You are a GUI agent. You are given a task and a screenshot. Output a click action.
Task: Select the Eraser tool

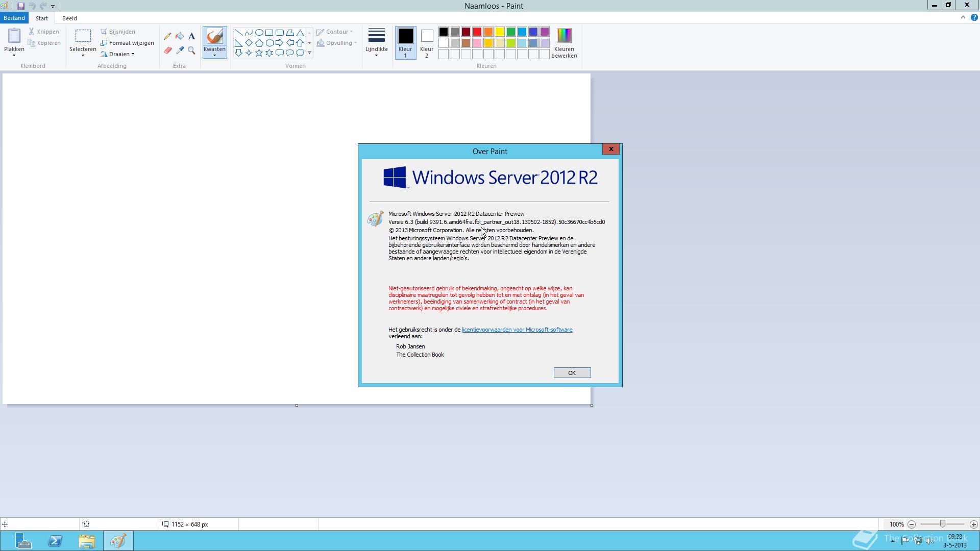167,51
